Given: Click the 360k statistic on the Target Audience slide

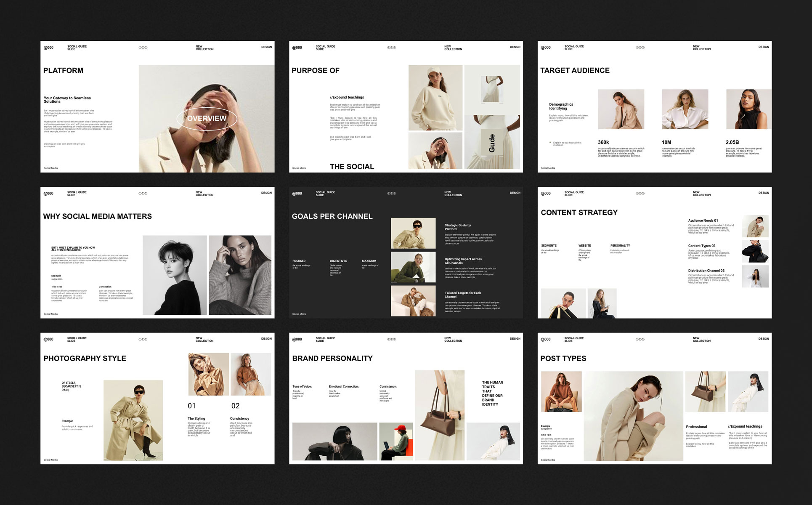Looking at the screenshot, I should click(x=603, y=142).
